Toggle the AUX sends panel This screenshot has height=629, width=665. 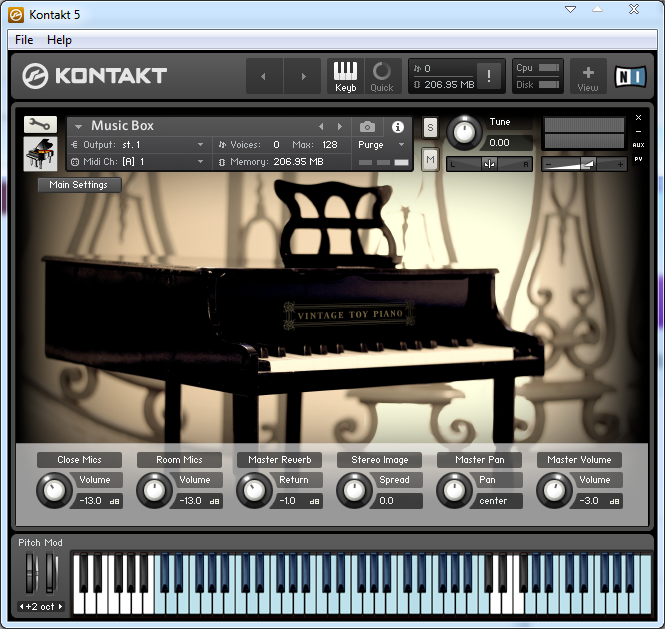638,145
